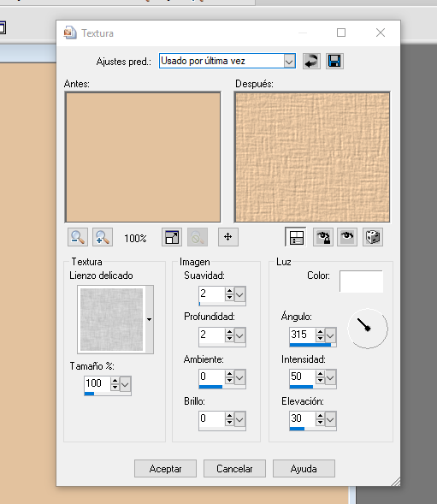Toggle the auto proof eye with lock
Screen dimensions: 437x504
click(x=323, y=237)
